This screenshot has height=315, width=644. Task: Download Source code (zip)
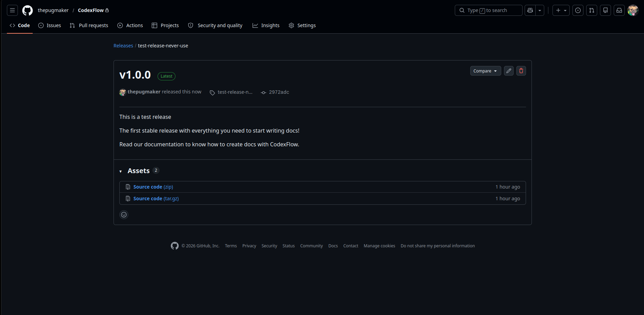tap(153, 187)
